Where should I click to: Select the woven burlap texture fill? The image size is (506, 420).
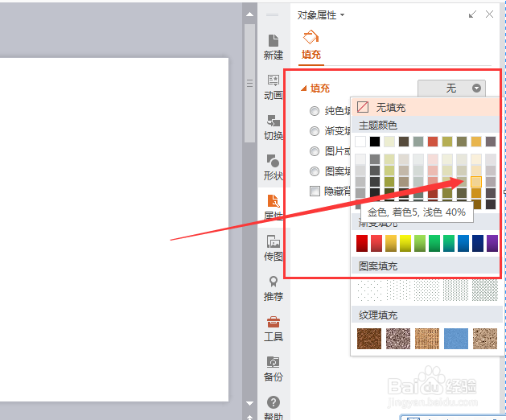(427, 339)
